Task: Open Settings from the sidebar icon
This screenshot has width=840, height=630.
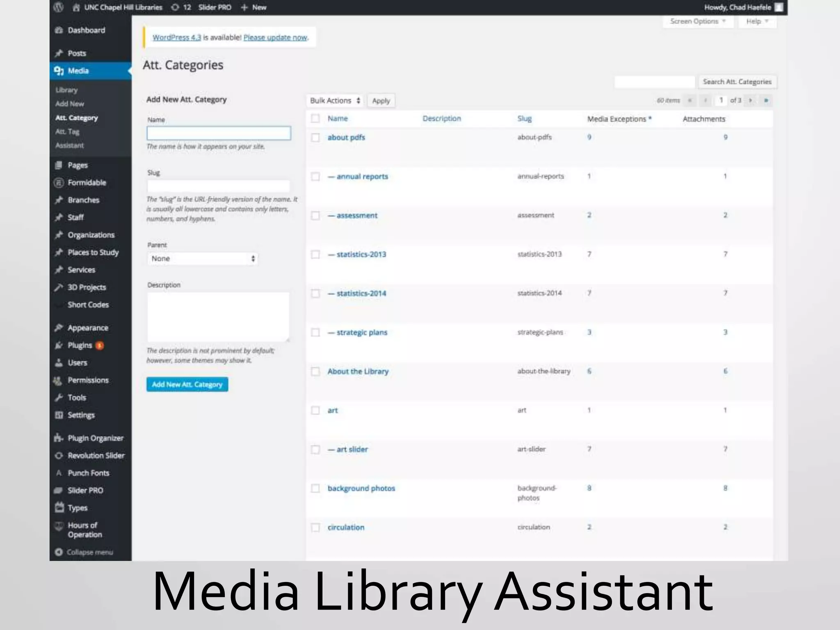Action: click(59, 415)
